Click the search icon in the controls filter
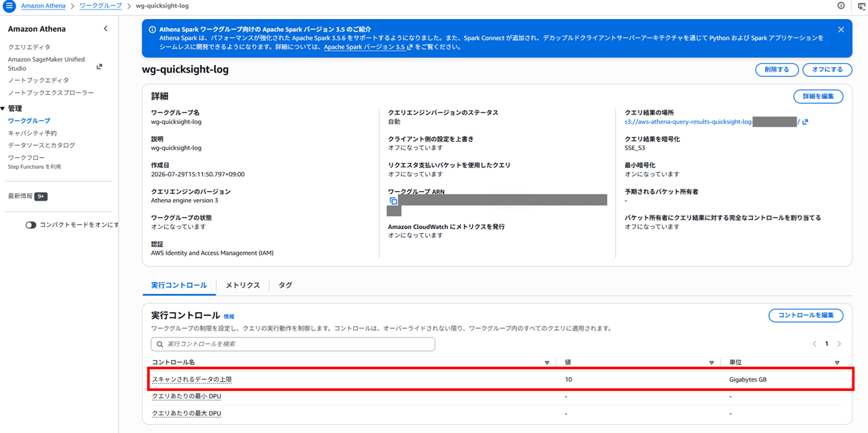This screenshot has width=868, height=433. pos(160,344)
